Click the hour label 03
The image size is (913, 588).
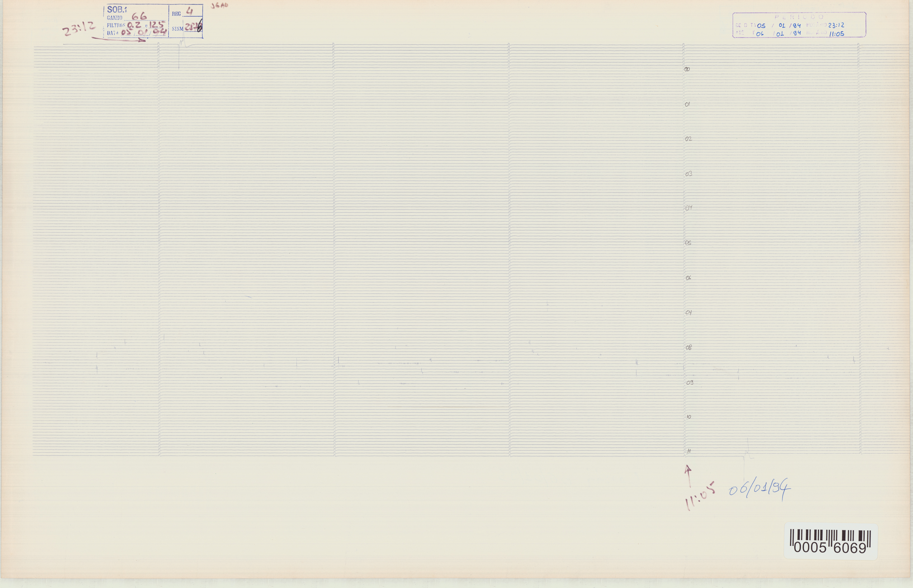(689, 174)
